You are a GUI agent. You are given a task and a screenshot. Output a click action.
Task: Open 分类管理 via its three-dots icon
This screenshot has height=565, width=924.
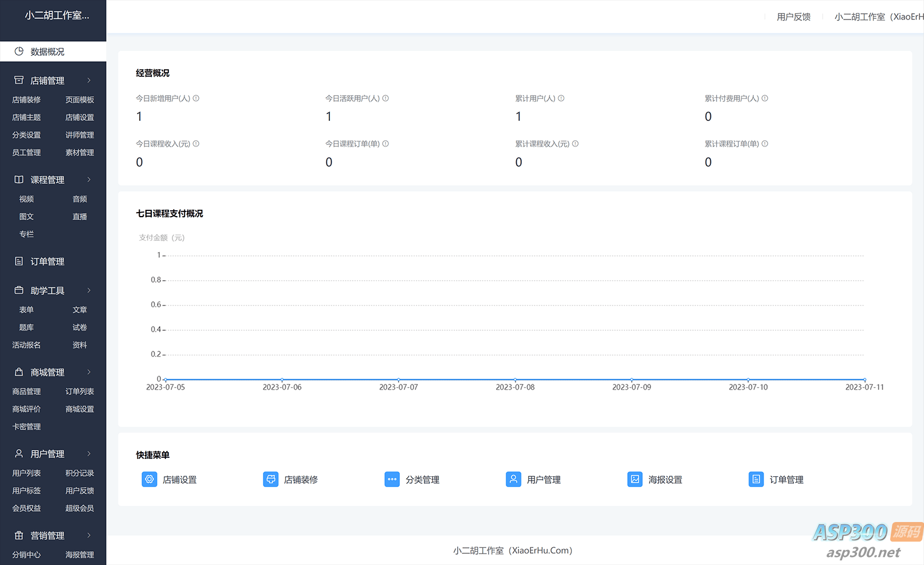tap(392, 479)
